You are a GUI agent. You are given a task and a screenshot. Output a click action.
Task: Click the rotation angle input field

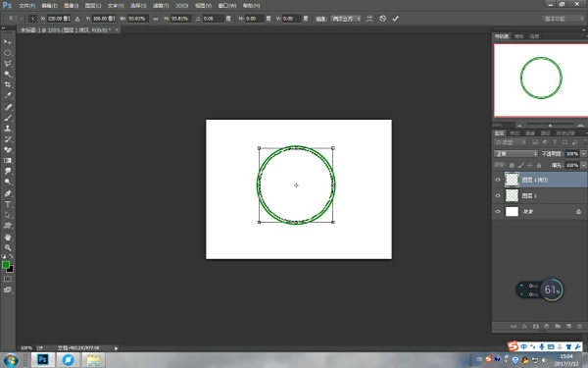pyautogui.click(x=214, y=19)
